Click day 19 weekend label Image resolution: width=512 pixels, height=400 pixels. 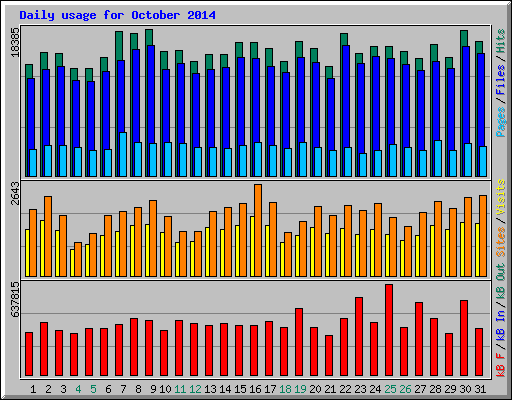click(x=300, y=389)
